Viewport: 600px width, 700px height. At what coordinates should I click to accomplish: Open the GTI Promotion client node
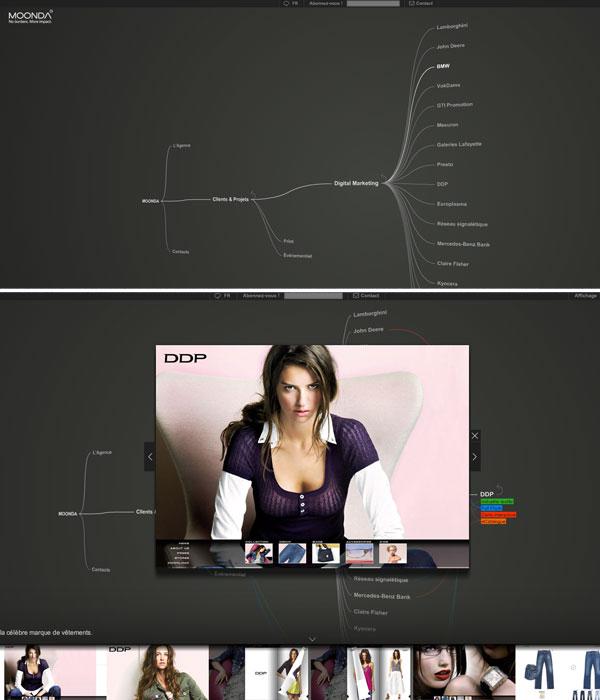[x=454, y=105]
